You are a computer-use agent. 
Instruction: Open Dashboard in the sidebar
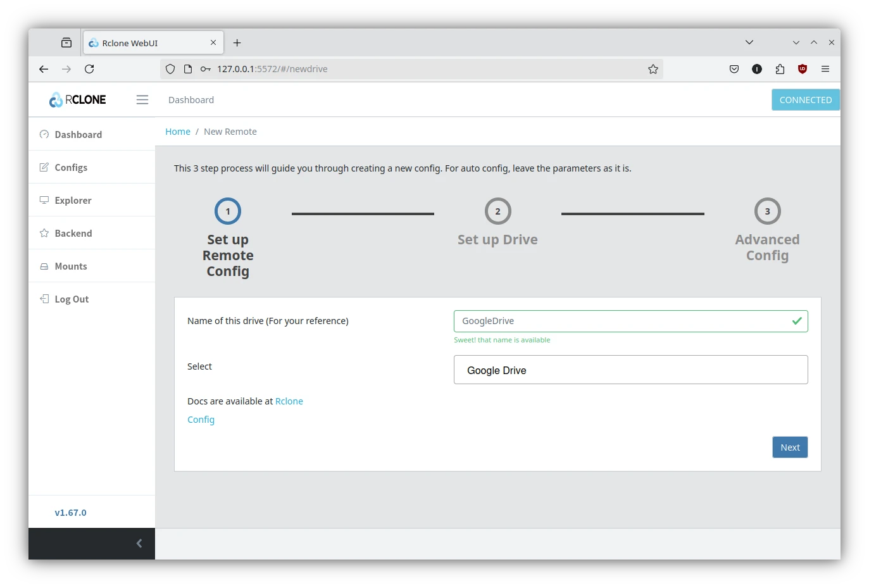(x=78, y=134)
